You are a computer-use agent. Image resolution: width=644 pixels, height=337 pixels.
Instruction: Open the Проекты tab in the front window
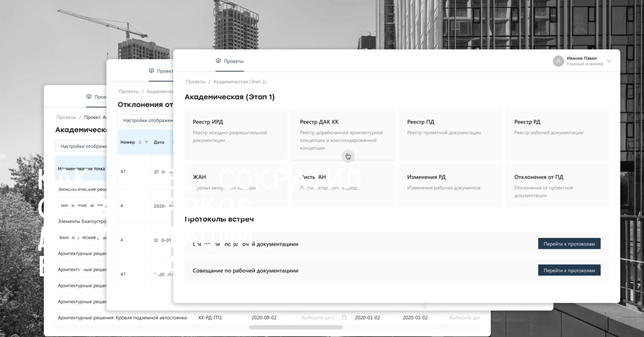230,61
